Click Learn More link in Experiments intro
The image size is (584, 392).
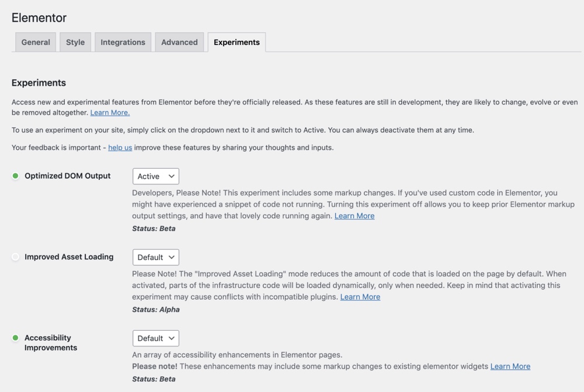tap(110, 113)
